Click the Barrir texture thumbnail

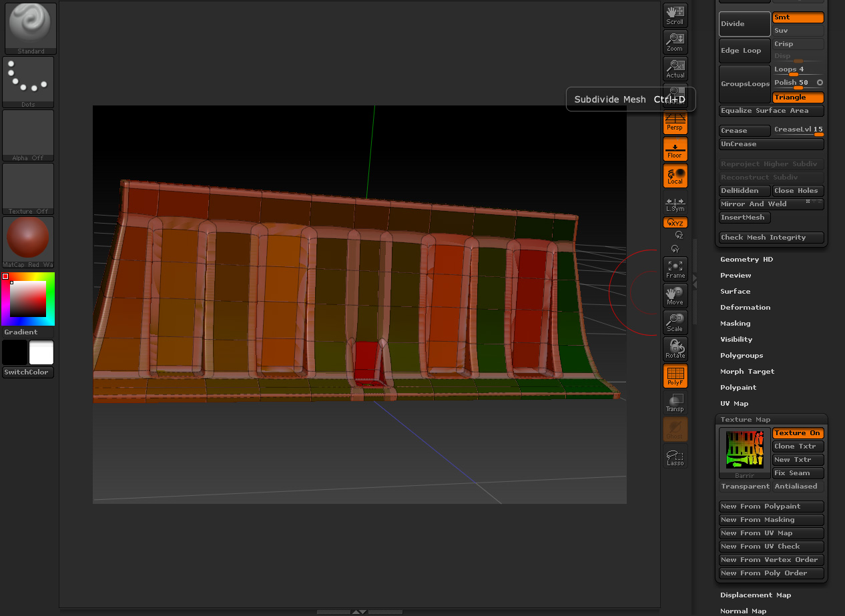click(x=744, y=450)
